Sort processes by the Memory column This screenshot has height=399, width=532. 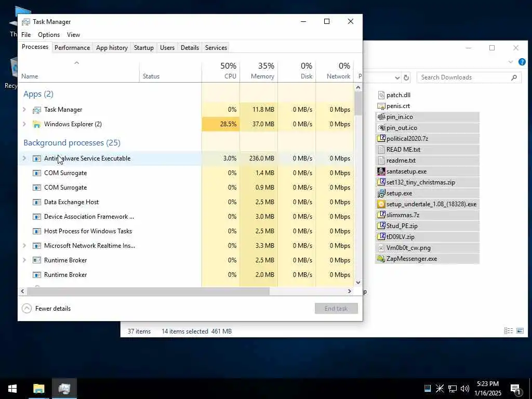coord(259,71)
